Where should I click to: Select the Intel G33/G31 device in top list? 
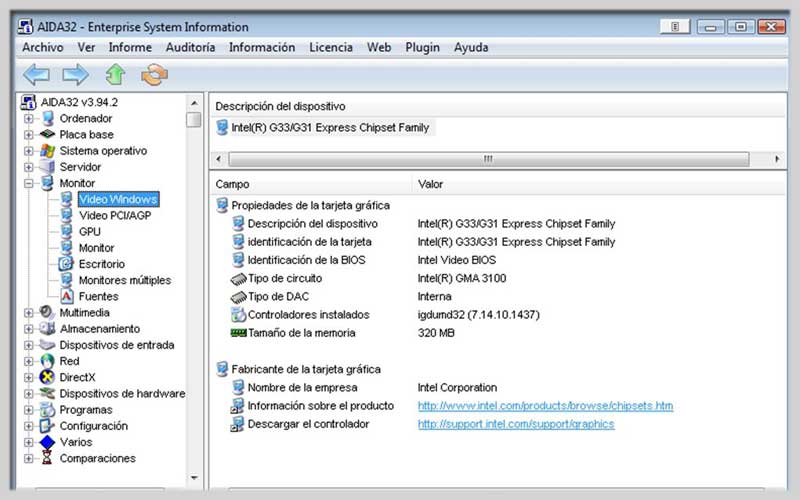click(330, 128)
